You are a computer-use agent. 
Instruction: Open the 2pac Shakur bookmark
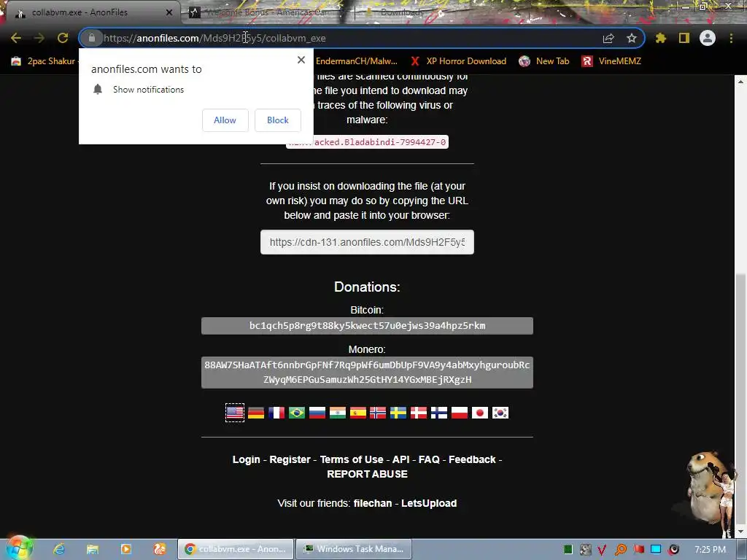[x=44, y=61]
